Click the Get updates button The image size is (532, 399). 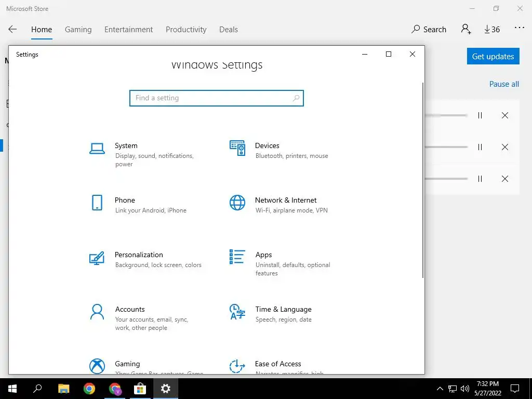click(x=493, y=56)
